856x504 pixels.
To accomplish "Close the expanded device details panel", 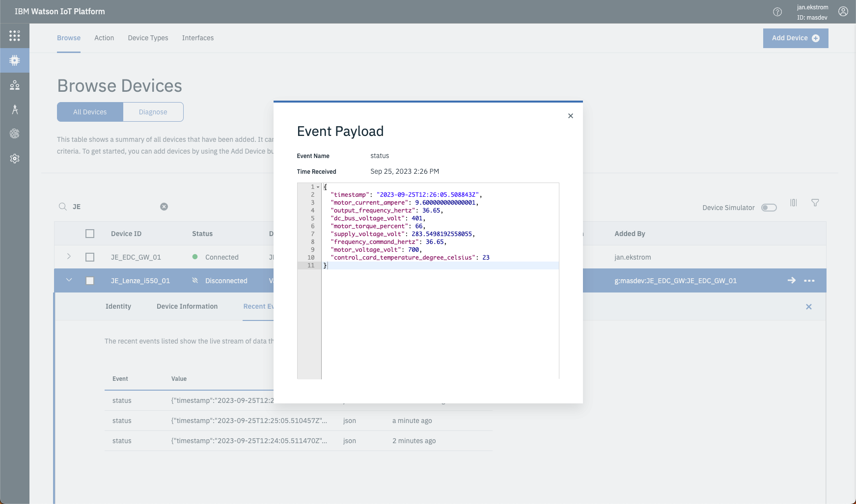I will click(809, 307).
